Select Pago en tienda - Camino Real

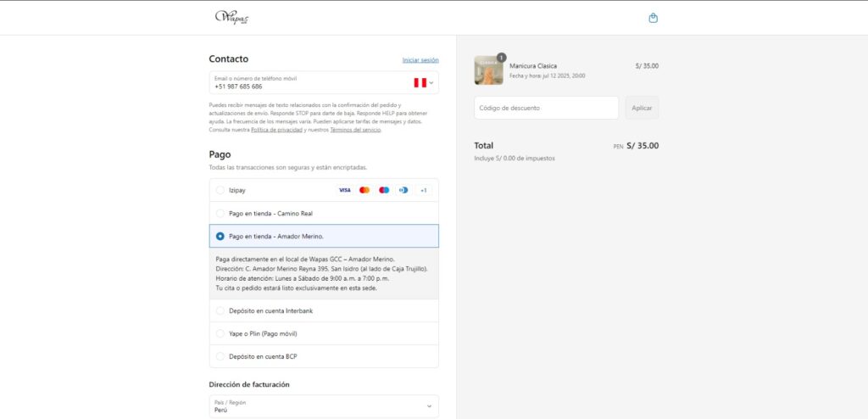[220, 213]
